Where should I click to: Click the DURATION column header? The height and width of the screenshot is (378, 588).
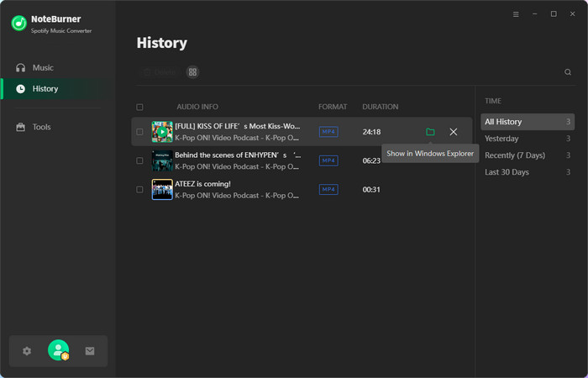pos(381,107)
